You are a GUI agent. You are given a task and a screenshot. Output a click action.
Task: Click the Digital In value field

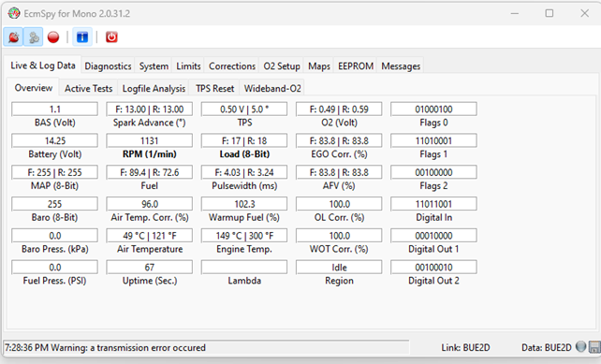(x=433, y=204)
